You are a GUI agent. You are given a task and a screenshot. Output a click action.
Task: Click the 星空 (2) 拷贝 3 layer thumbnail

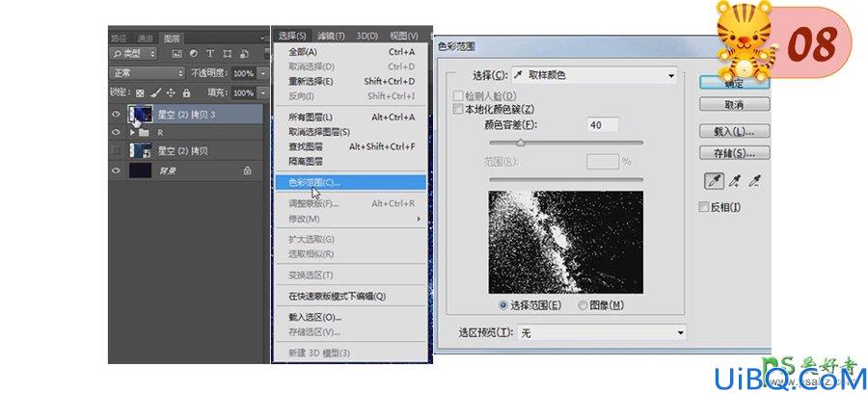pos(141,115)
